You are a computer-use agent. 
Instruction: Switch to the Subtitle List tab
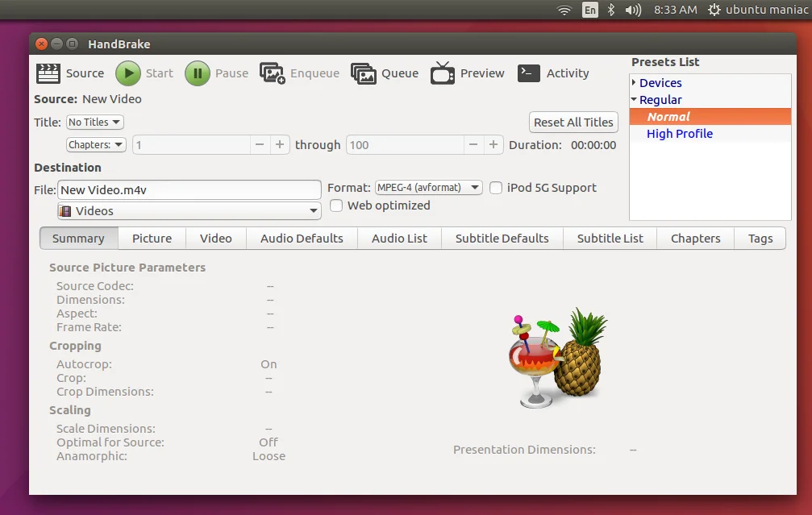point(610,239)
